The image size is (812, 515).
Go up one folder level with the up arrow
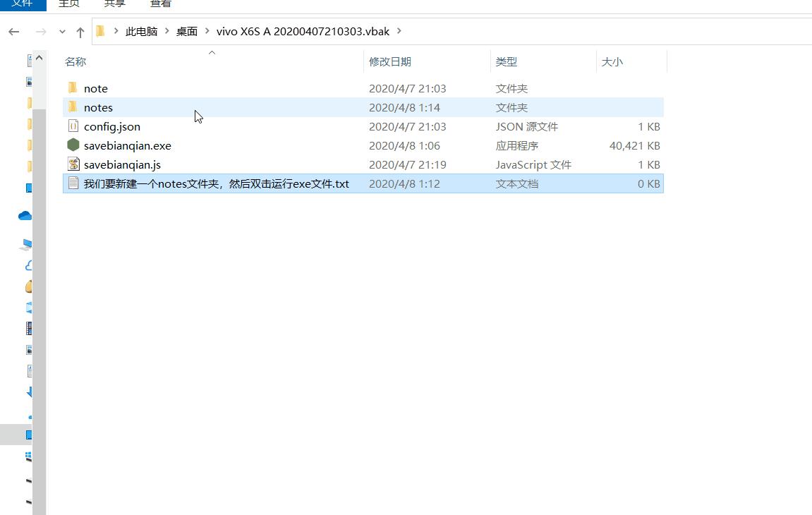pos(80,31)
